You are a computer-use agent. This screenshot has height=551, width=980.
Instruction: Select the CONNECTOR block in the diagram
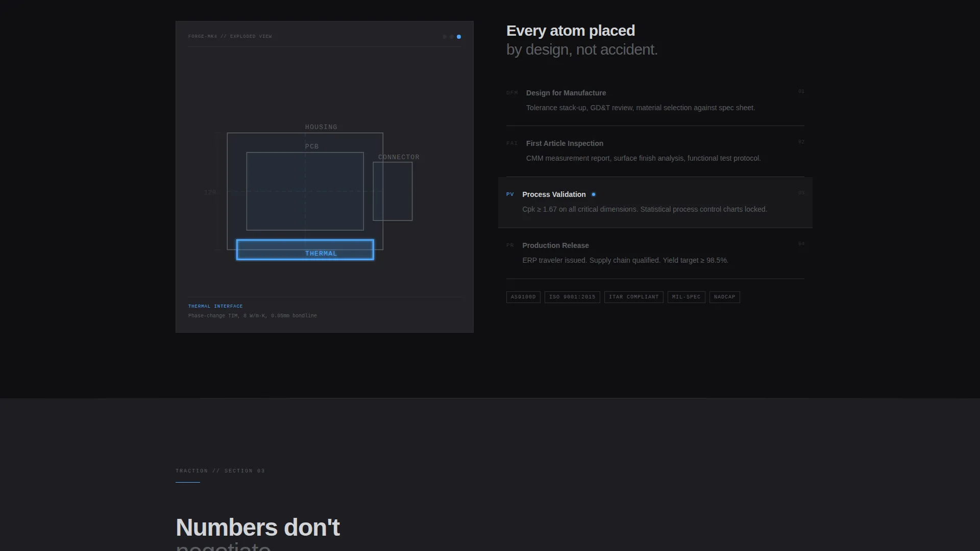point(393,191)
